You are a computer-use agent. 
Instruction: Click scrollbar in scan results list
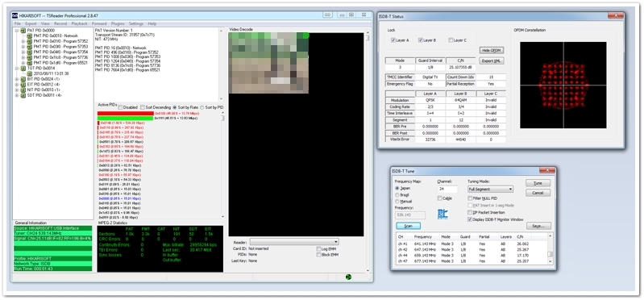click(x=550, y=248)
